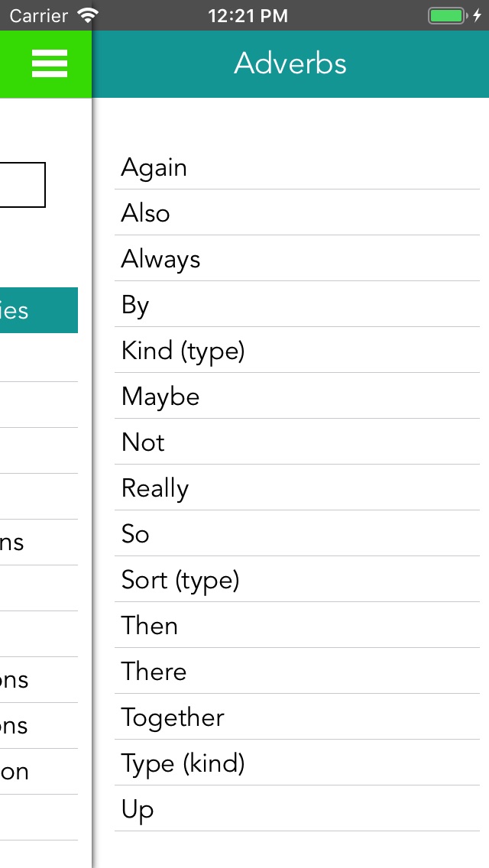The image size is (489, 868).
Task: Choose "Together" from the list
Action: [x=296, y=718]
